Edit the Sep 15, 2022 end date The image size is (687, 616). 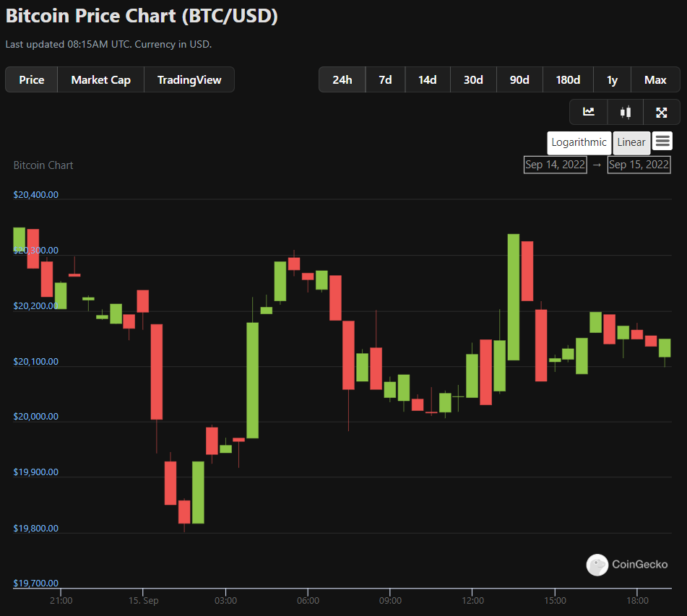tap(639, 165)
